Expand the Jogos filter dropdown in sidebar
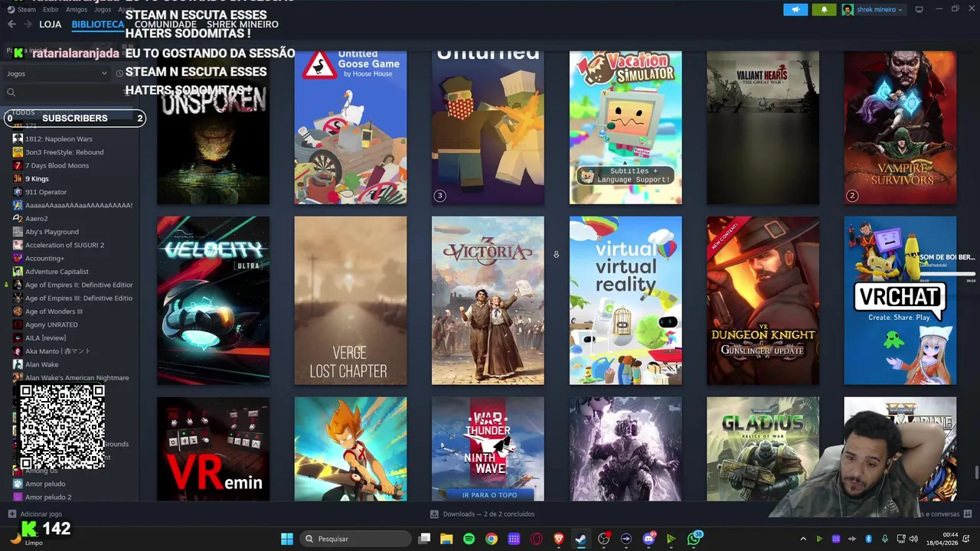 pyautogui.click(x=57, y=73)
